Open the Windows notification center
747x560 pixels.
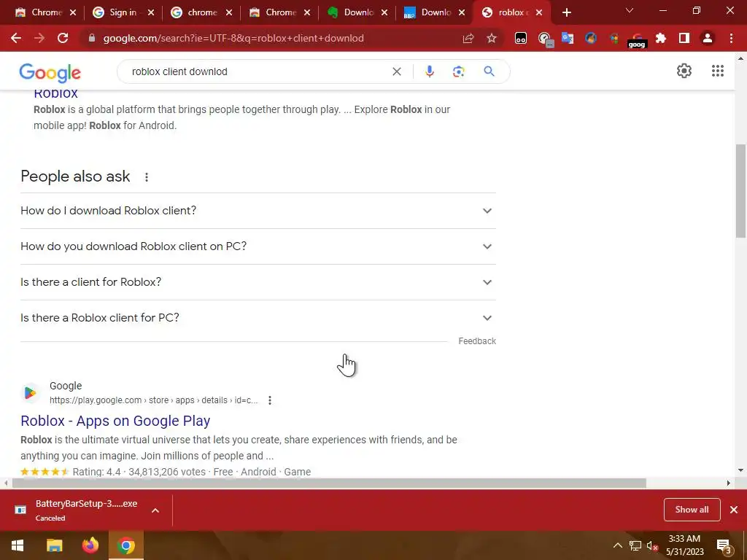pyautogui.click(x=724, y=546)
